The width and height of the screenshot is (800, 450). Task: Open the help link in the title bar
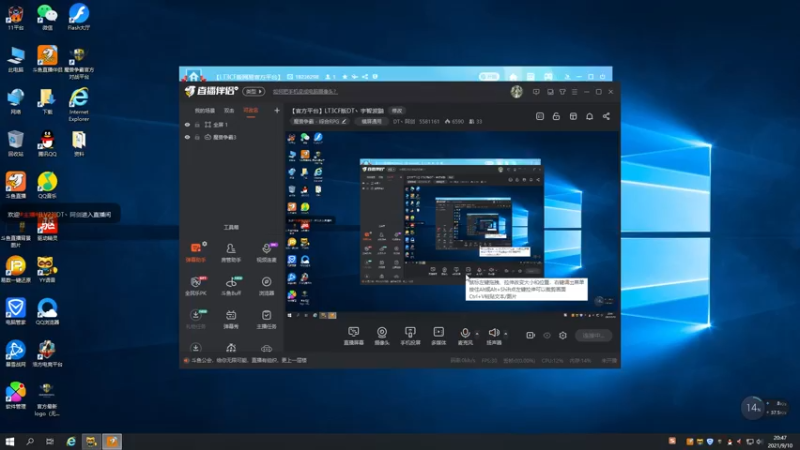[x=305, y=92]
